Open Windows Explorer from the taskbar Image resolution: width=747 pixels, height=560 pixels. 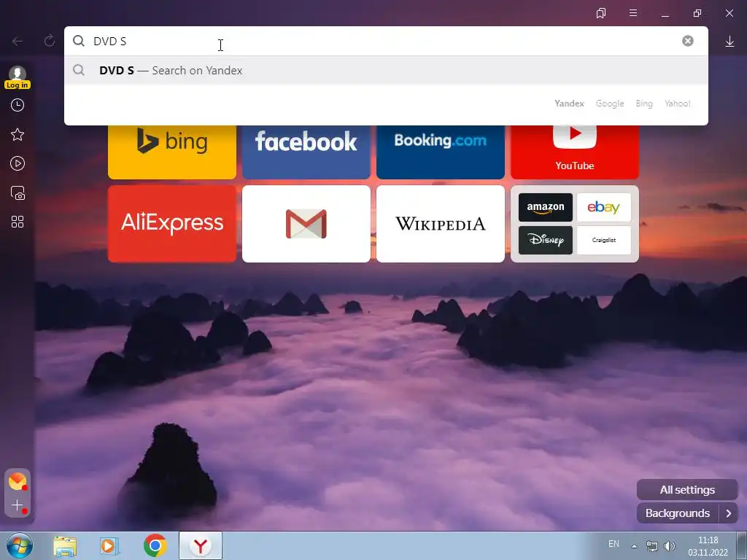click(x=65, y=545)
